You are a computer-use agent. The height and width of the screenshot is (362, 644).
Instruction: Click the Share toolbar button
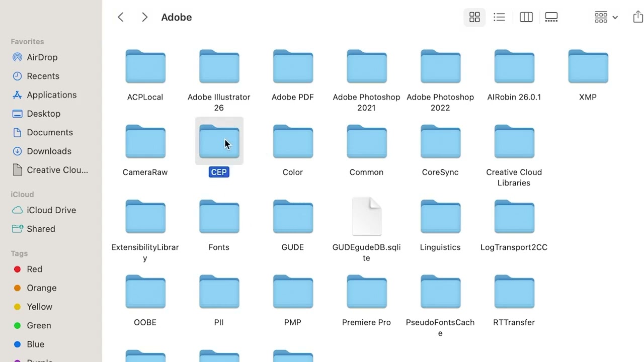coord(638,17)
